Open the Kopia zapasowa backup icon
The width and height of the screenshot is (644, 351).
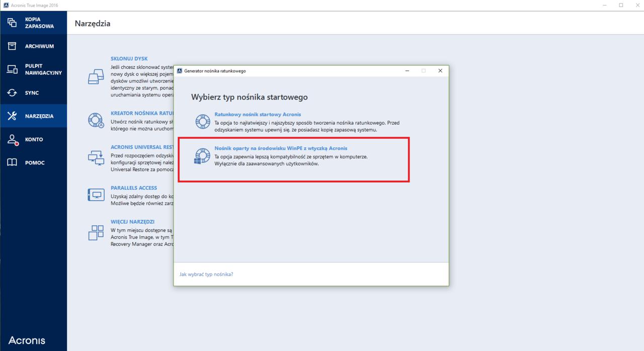tap(12, 23)
